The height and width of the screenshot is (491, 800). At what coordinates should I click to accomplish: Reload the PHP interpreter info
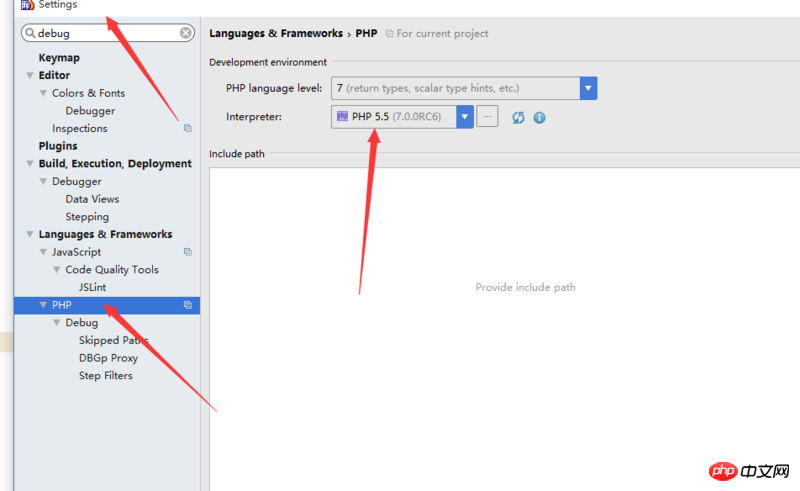coord(518,118)
